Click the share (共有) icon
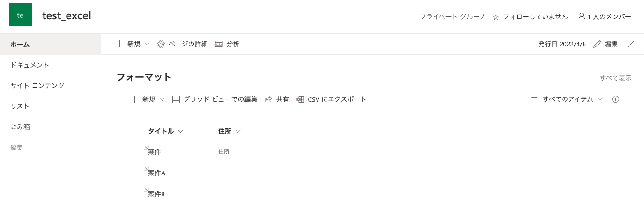 (268, 99)
